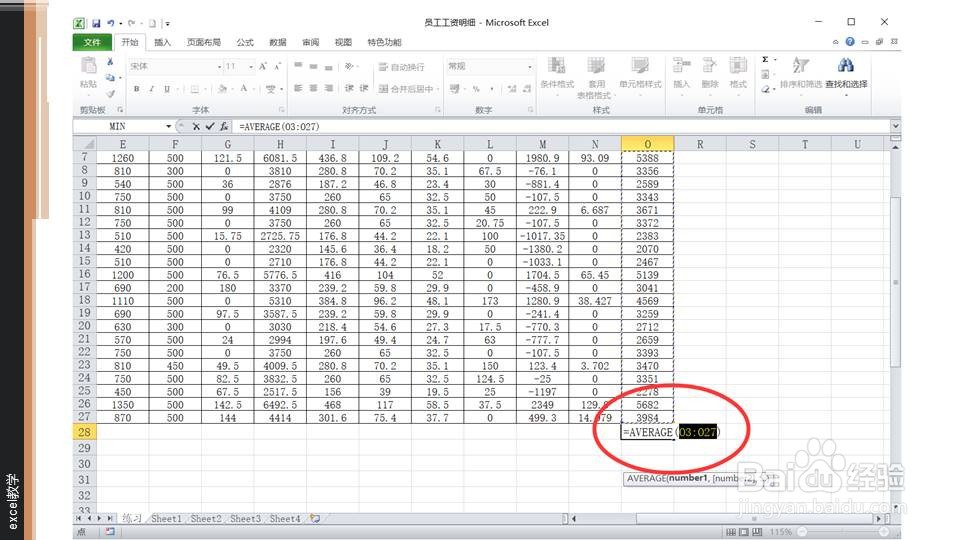Open the AutoSum dropdown arrow
960x540 pixels.
(775, 60)
